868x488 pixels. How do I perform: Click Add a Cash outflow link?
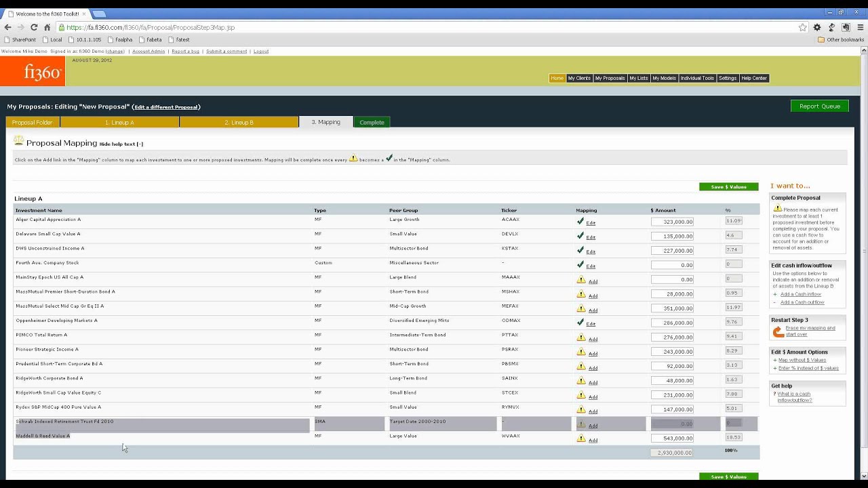tap(802, 302)
